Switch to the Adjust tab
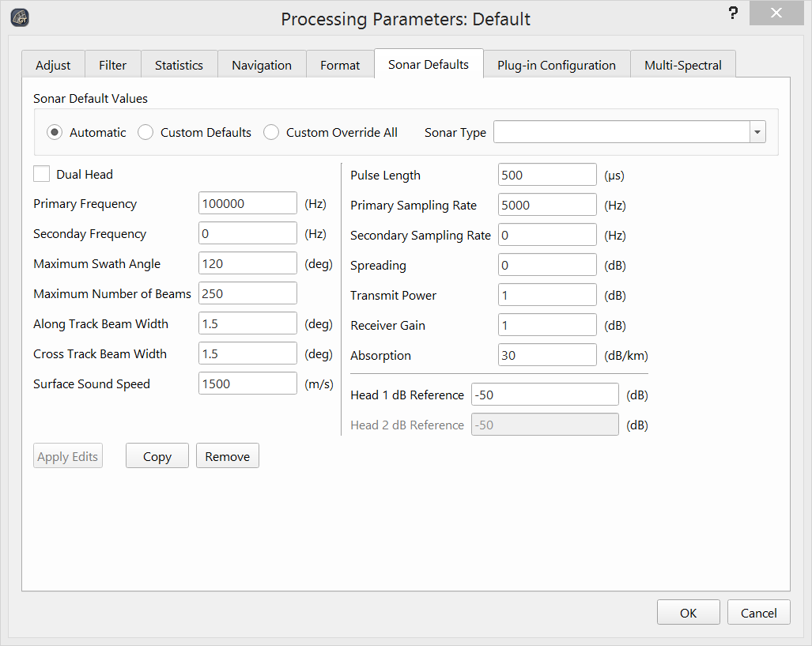This screenshot has height=646, width=812. pos(53,65)
